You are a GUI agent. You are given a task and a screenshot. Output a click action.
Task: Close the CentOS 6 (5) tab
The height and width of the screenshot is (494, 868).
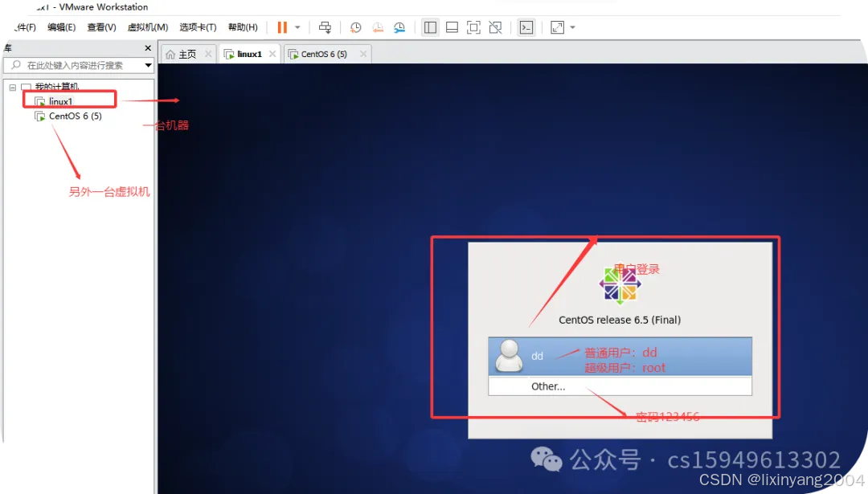363,54
